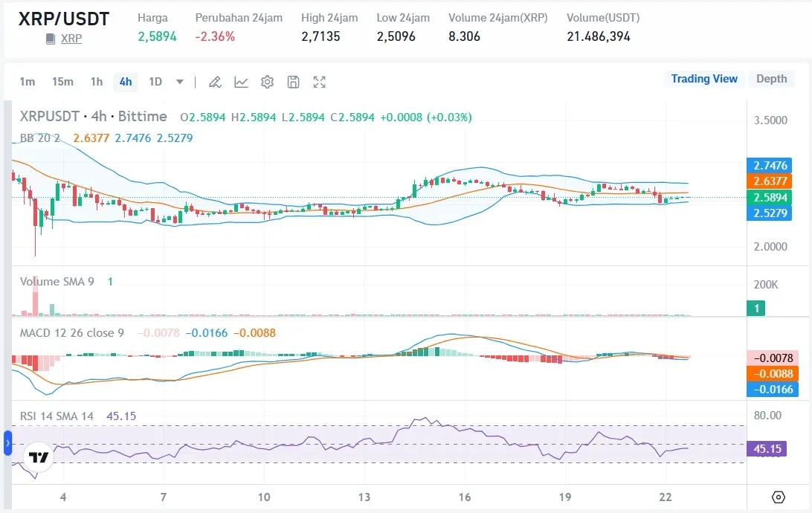Click the 2.7476 upper band price label
812x513 pixels.
770,166
